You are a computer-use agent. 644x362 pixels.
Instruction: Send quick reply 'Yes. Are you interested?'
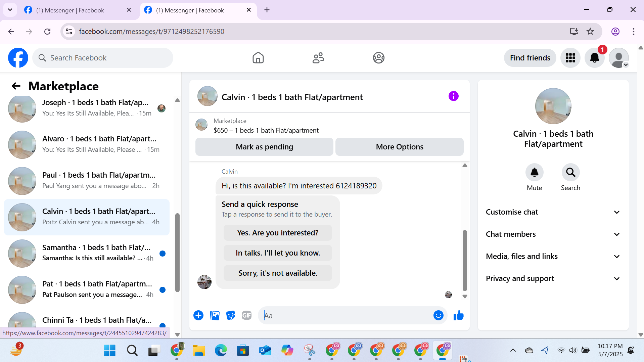click(278, 233)
